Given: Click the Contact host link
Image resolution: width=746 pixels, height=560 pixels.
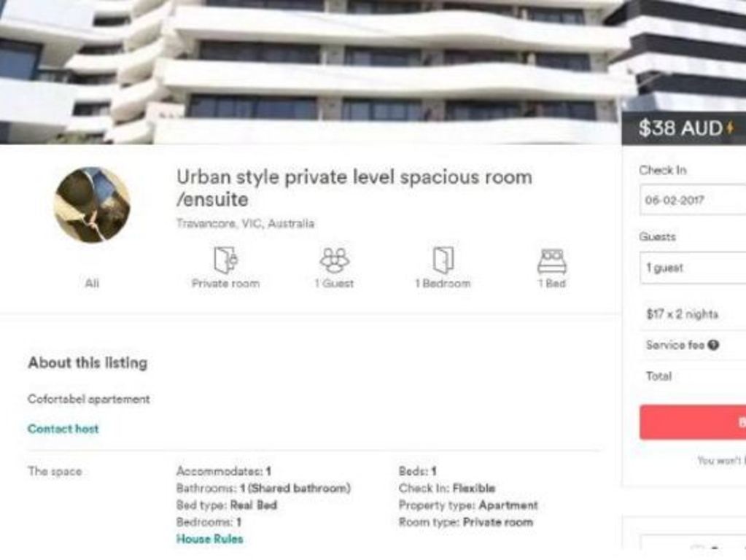Looking at the screenshot, I should click(63, 429).
